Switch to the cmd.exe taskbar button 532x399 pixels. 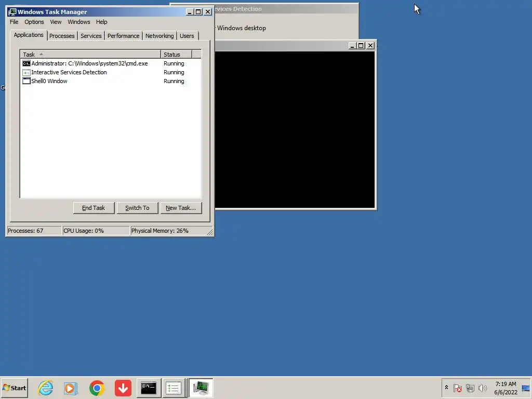(x=149, y=388)
